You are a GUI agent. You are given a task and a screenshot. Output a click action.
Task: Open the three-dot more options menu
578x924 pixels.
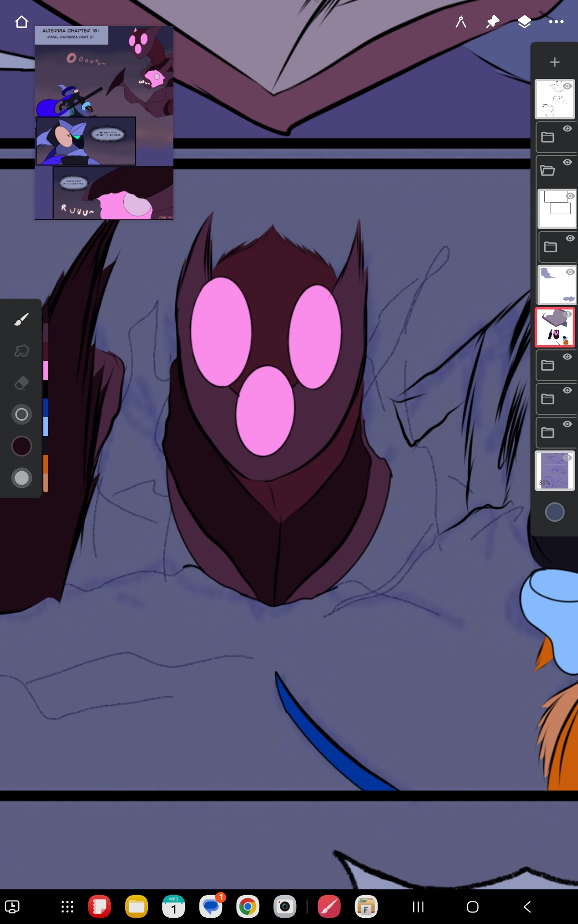(556, 22)
